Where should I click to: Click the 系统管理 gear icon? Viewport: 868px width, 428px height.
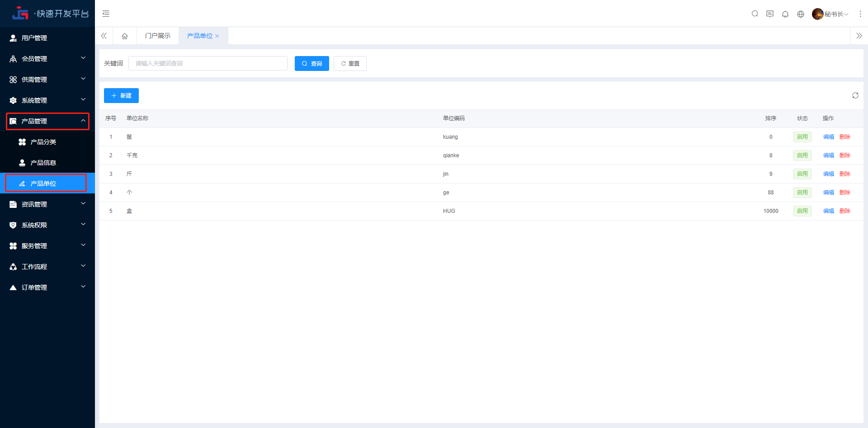pos(13,100)
